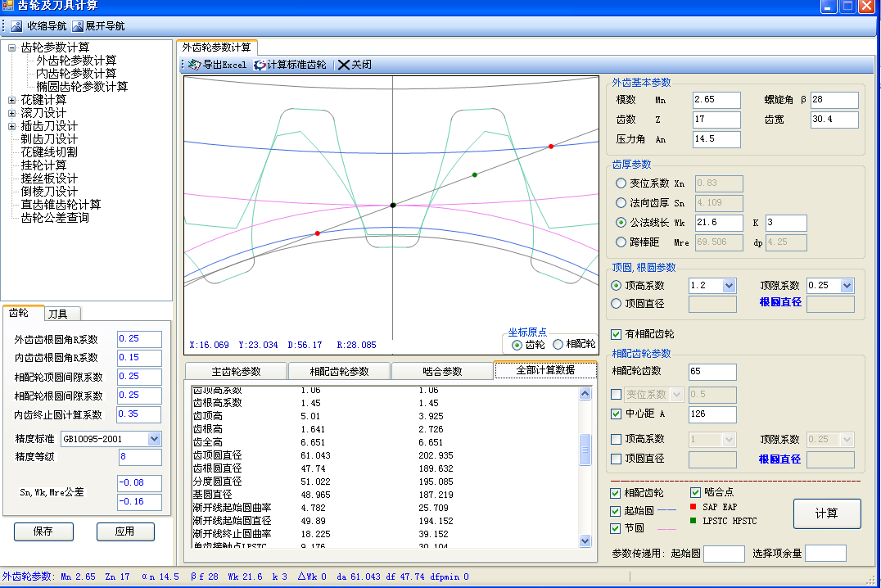Screen dimensions: 881x588
Task: Click the red SAP EAP legend swatch
Action: pos(693,507)
